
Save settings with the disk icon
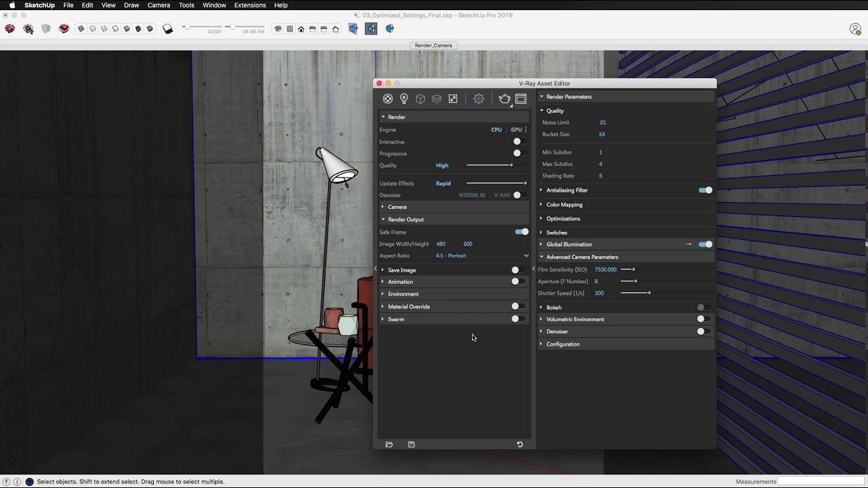[x=412, y=445]
